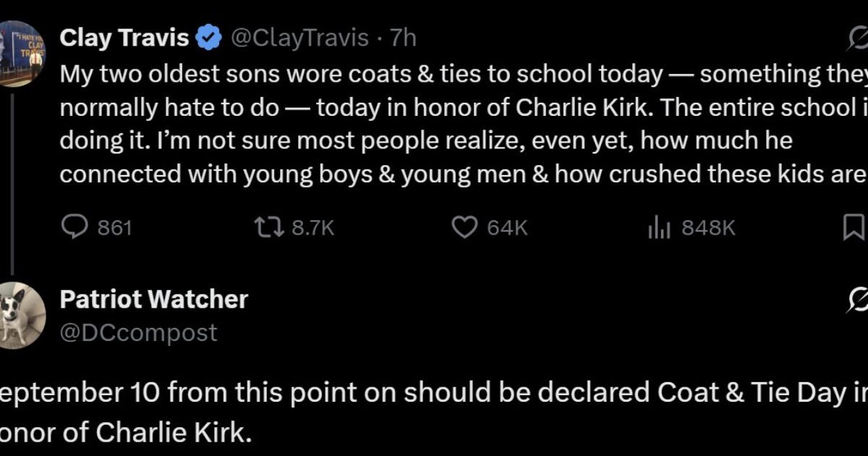
Task: Click the reply speech bubble icon
Action: 75,228
